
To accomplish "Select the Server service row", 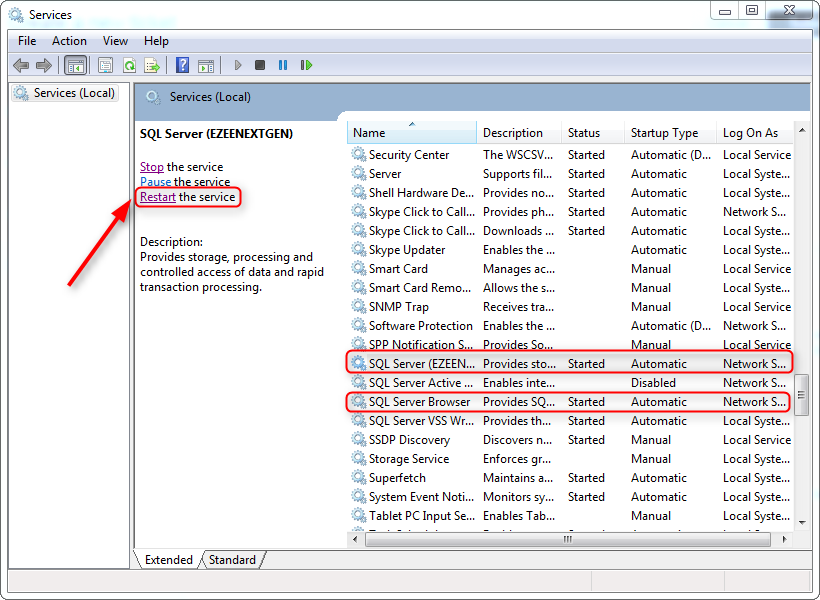I will pyautogui.click(x=571, y=174).
